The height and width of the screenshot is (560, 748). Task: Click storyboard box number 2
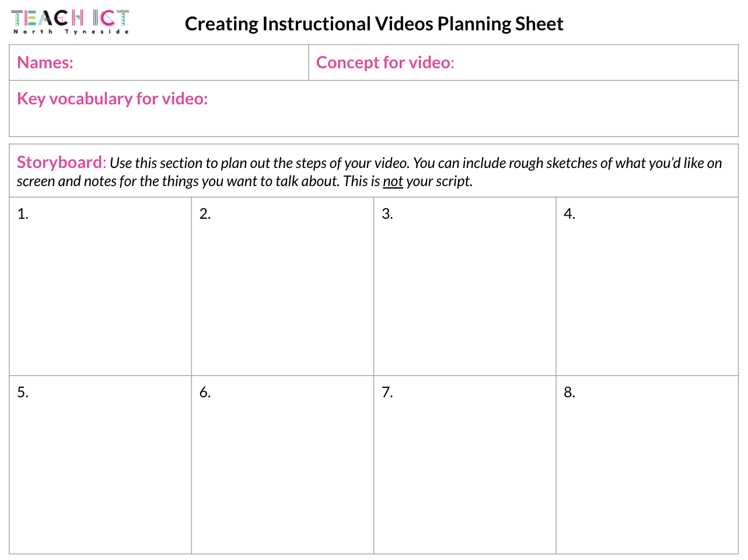[x=282, y=286]
